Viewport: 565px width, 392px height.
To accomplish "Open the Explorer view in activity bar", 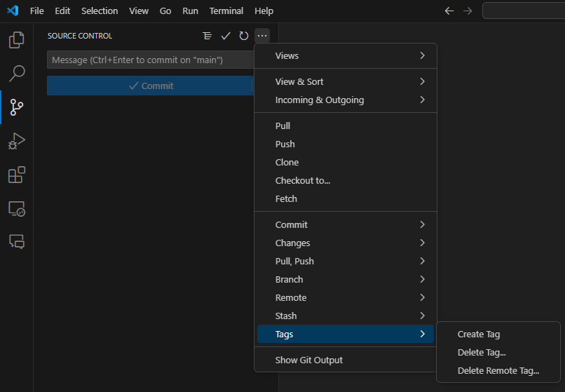I will click(x=16, y=40).
